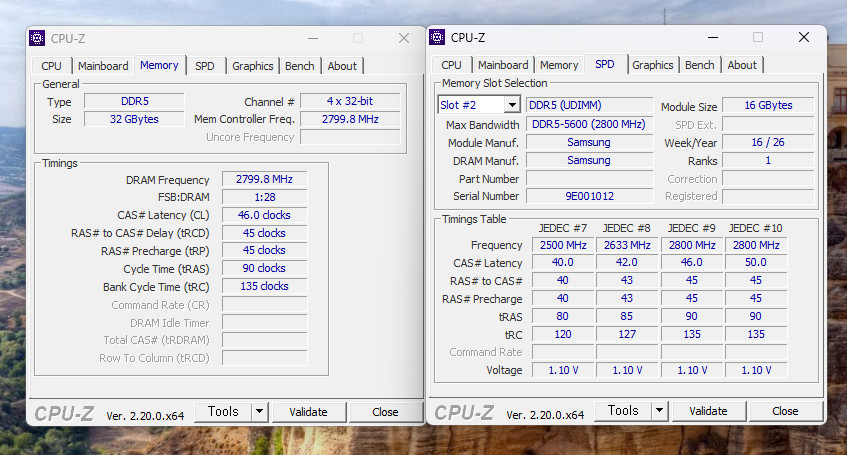Click the tRAS value 90 clocks
This screenshot has width=847, height=455.
[264, 268]
